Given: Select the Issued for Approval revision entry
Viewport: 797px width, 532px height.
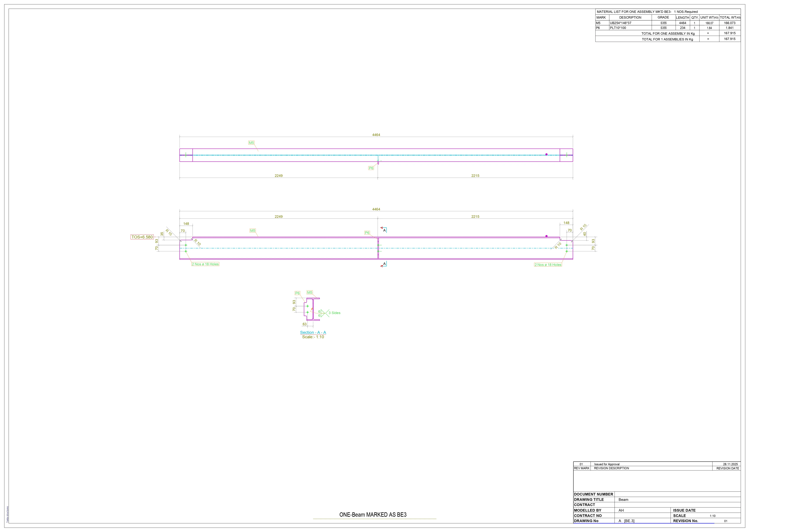Looking at the screenshot, I should [607, 464].
